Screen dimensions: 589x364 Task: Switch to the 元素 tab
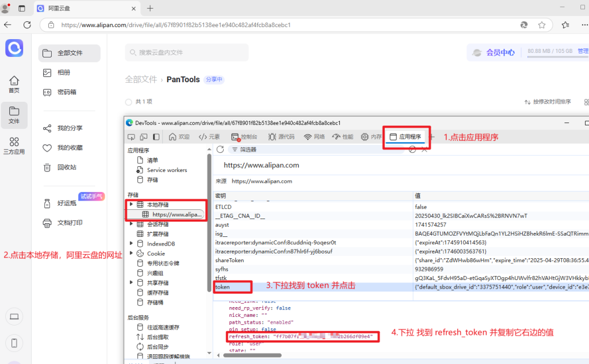click(209, 137)
